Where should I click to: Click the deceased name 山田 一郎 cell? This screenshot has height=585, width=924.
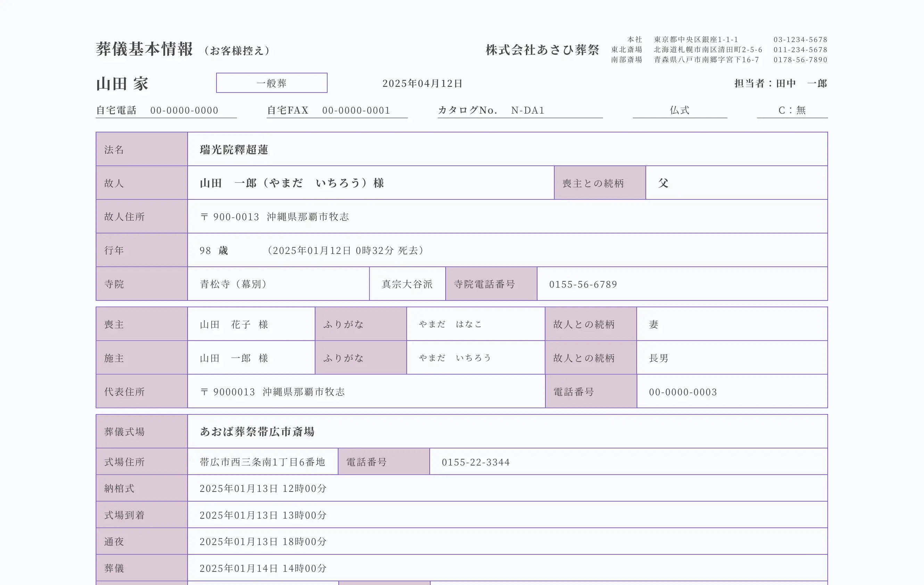click(292, 183)
